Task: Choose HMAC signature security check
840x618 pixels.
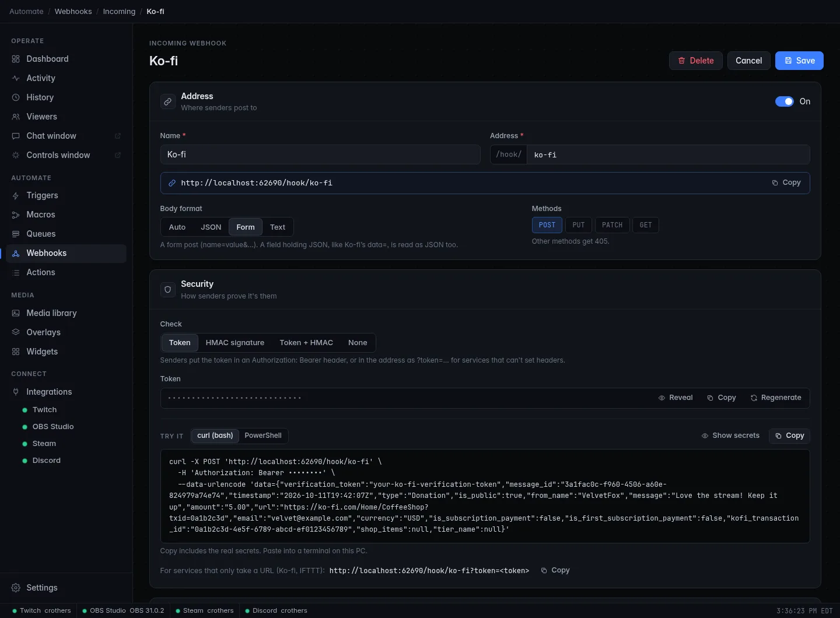Action: [235, 343]
